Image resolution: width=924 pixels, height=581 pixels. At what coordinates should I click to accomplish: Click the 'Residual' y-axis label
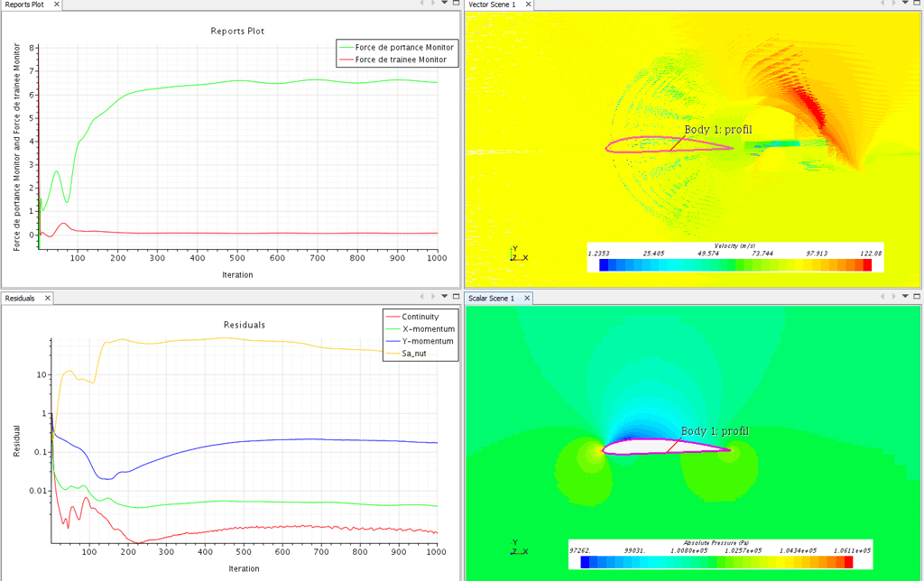(x=16, y=441)
